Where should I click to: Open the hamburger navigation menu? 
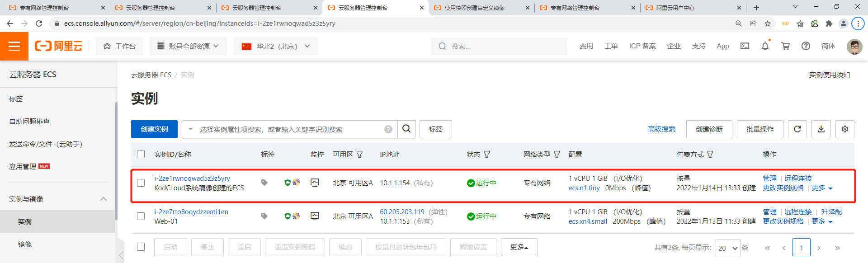(14, 46)
